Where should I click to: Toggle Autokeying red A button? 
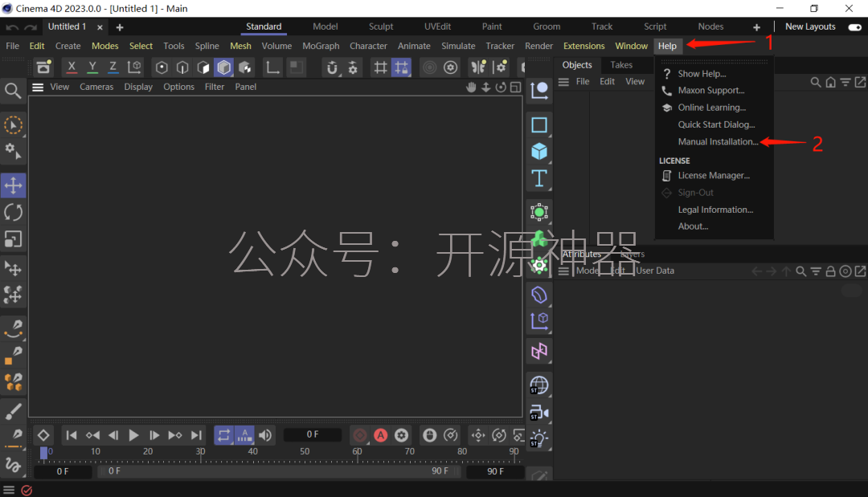click(x=380, y=435)
